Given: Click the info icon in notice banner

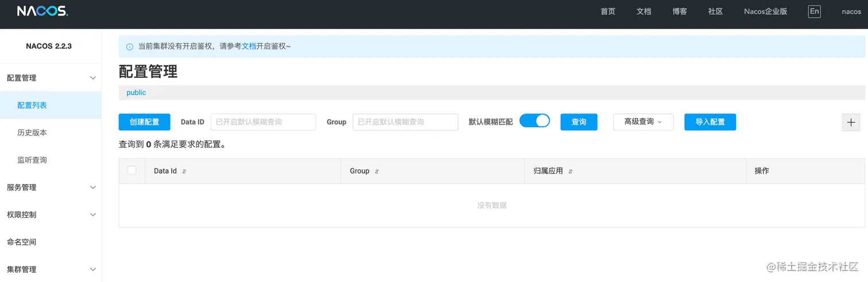Looking at the screenshot, I should 130,46.
